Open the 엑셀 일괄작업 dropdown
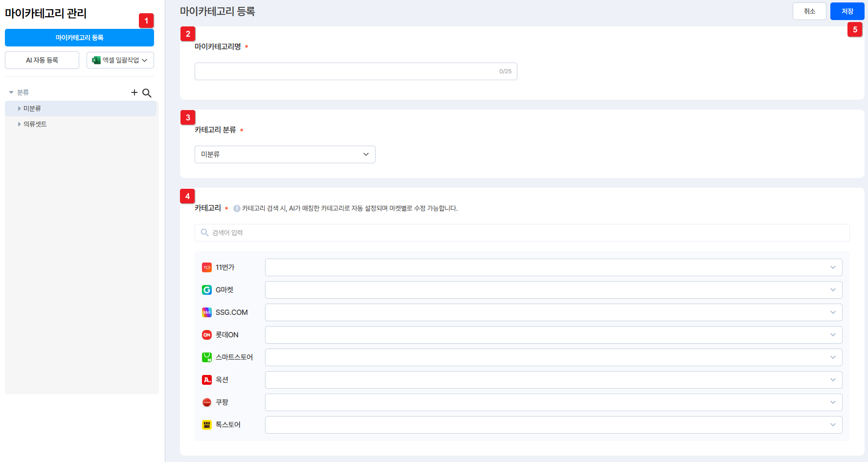868x462 pixels. click(x=120, y=60)
